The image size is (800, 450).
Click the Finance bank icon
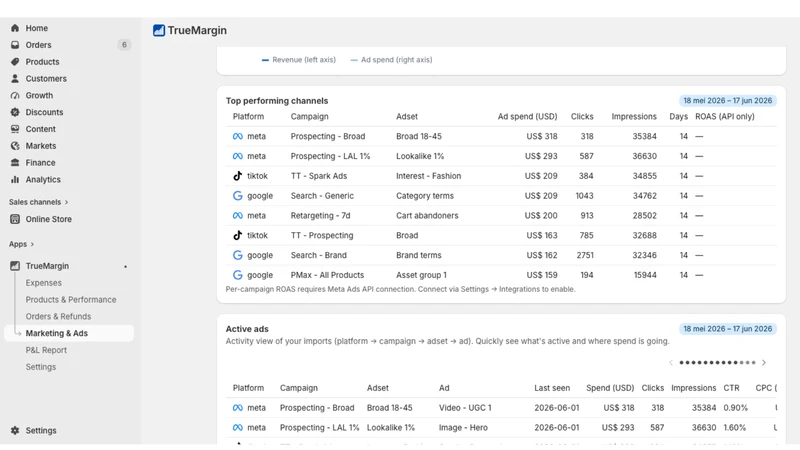click(x=15, y=163)
